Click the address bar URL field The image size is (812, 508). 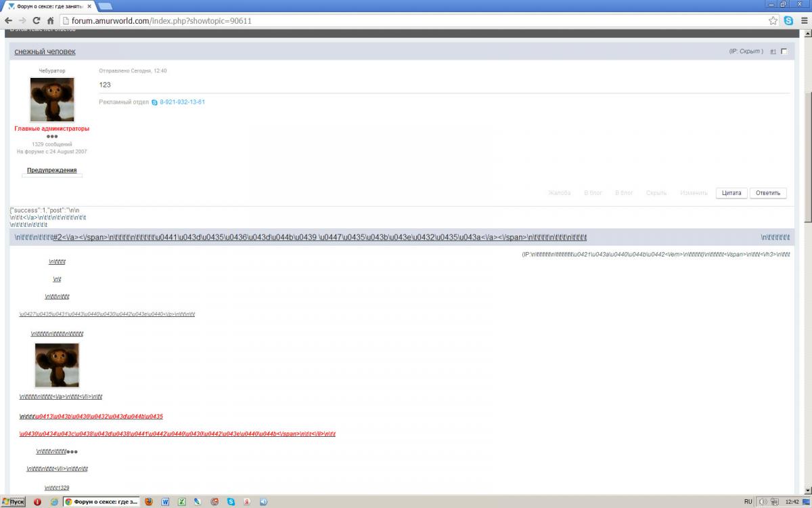406,20
